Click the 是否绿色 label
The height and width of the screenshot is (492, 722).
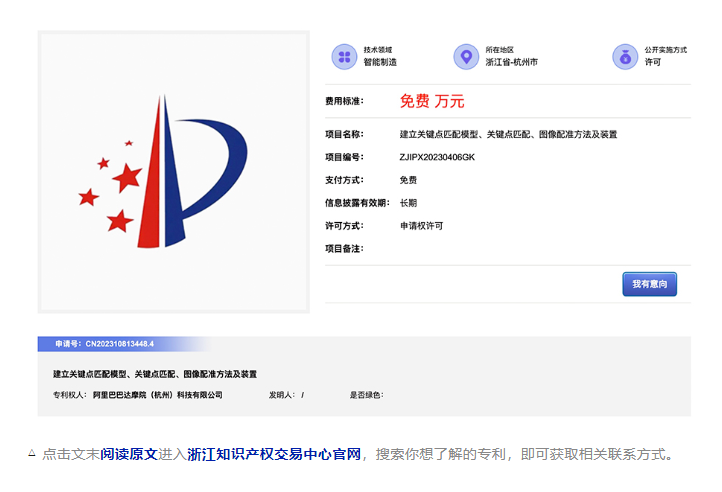(x=366, y=395)
